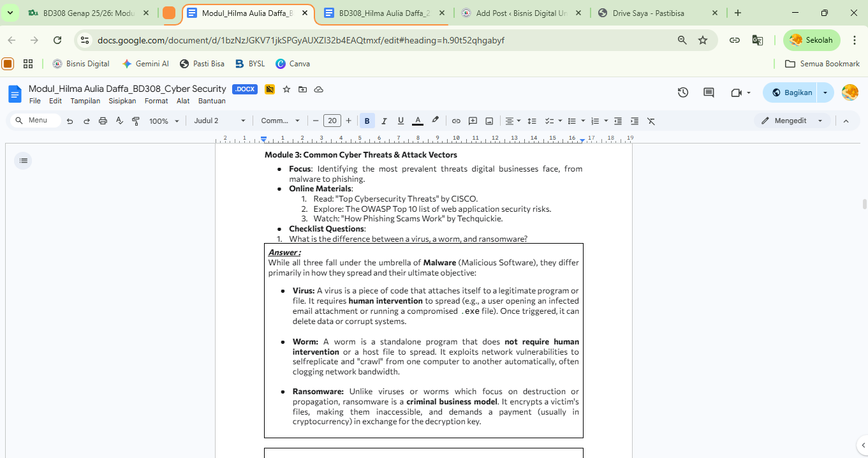Open the Sisipkan menu
The width and height of the screenshot is (868, 458).
(x=122, y=101)
